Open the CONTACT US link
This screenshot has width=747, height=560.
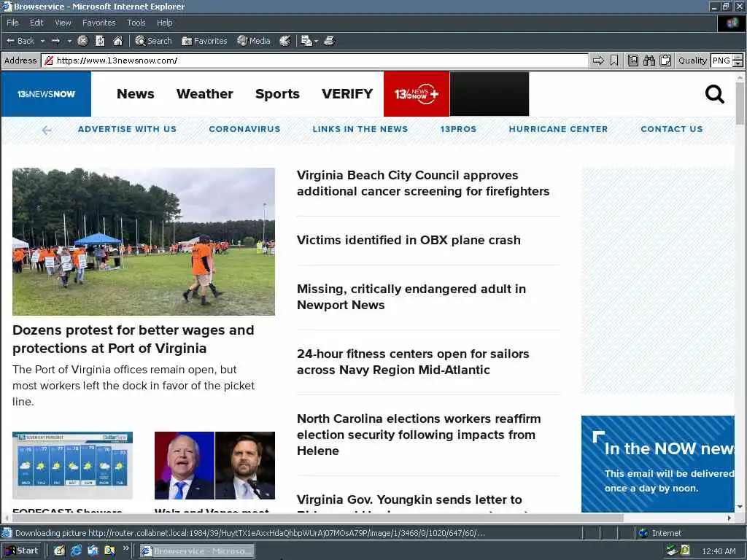point(672,129)
